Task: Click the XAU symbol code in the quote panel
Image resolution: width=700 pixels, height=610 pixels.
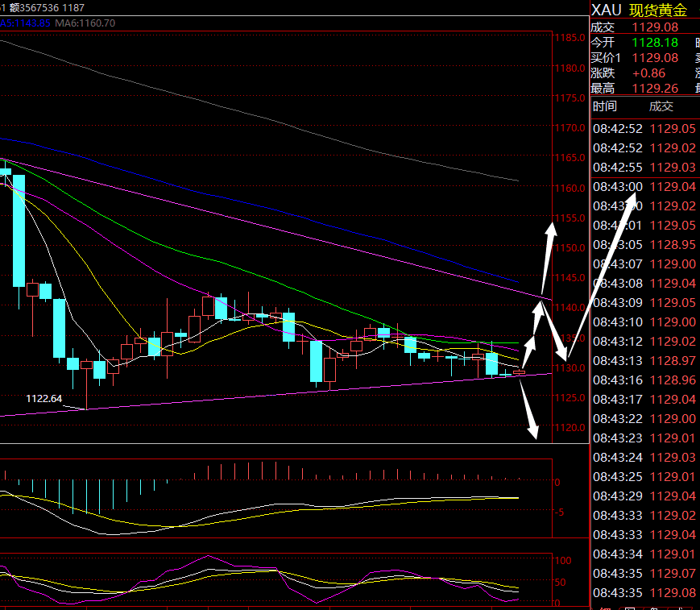Action: point(607,10)
